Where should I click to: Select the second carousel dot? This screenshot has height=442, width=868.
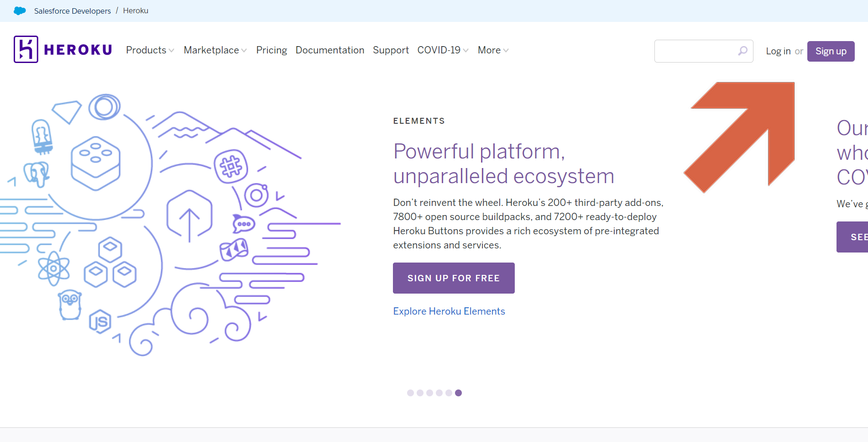[420, 393]
